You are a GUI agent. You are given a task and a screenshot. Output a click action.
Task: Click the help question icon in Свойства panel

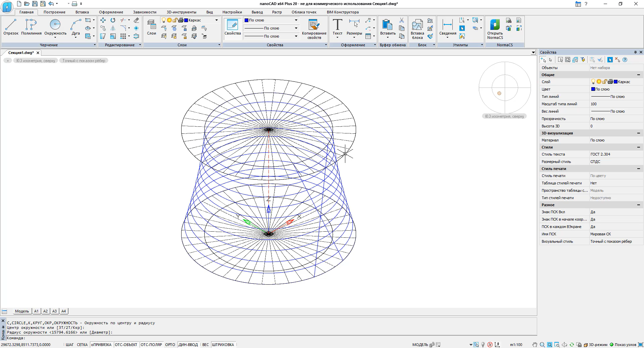coord(625,60)
